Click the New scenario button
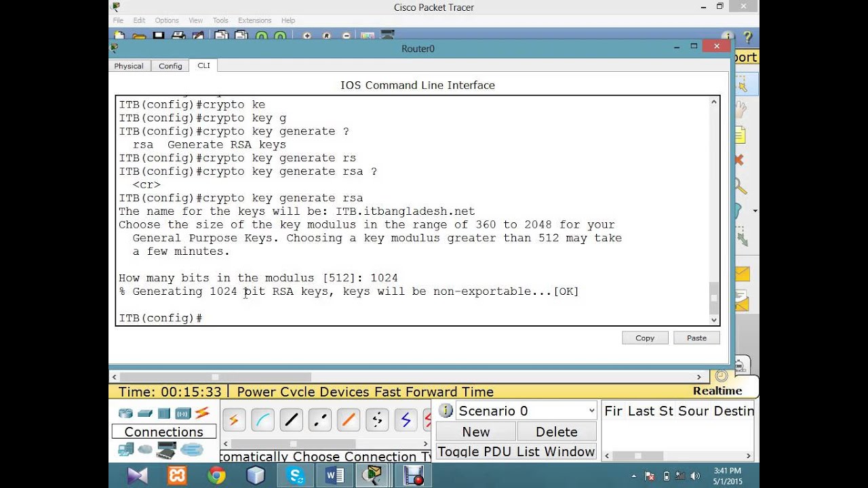868x488 pixels. coord(476,432)
